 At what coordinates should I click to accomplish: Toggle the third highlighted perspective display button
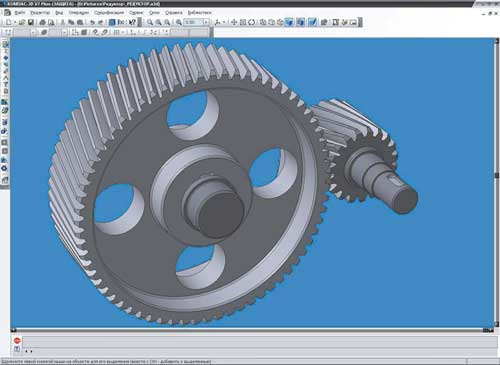click(312, 22)
